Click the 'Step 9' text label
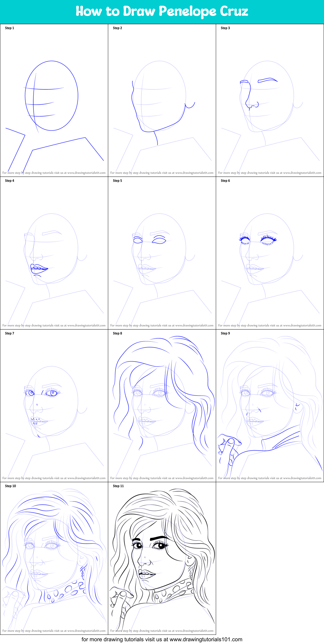Image resolution: width=324 pixels, height=644 pixels. pos(225,333)
